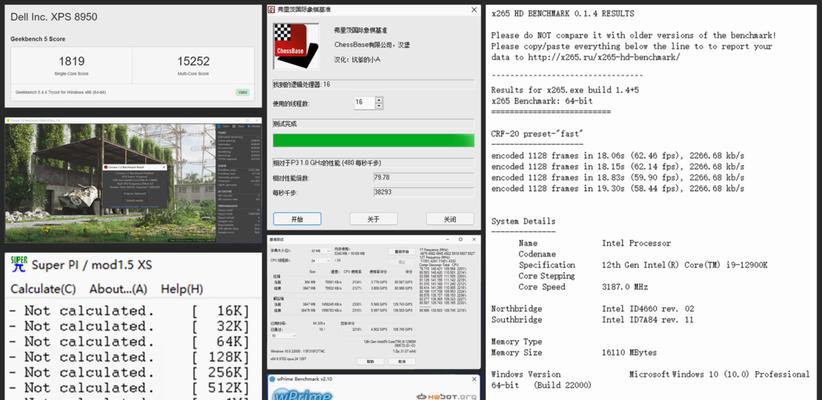Click the Northbridge Intel ID4660 line

(593, 309)
